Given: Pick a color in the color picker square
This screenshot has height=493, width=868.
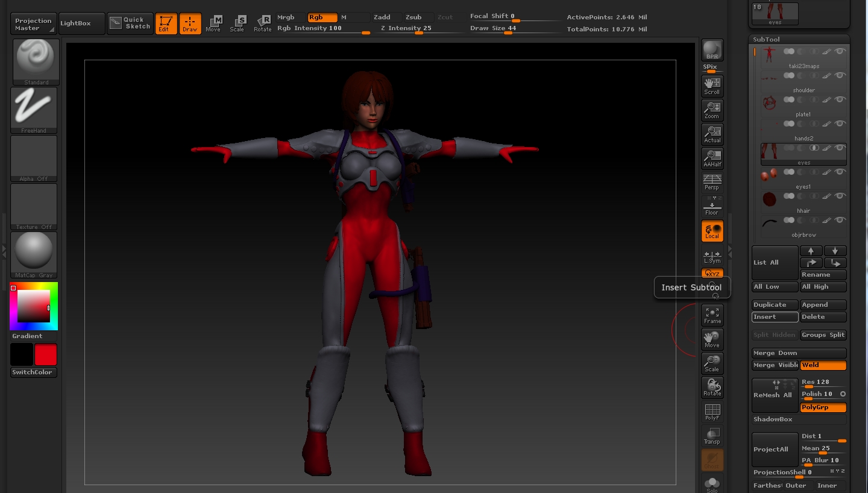Looking at the screenshot, I should point(33,306).
